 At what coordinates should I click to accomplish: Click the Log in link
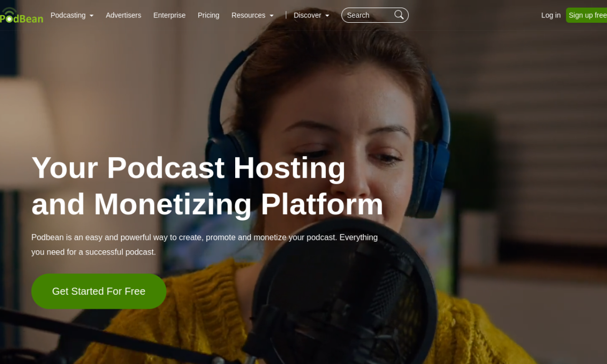coord(551,15)
